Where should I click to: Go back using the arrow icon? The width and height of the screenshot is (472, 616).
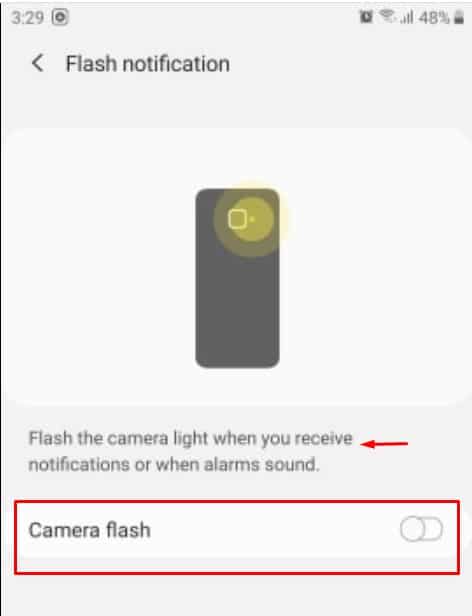38,63
